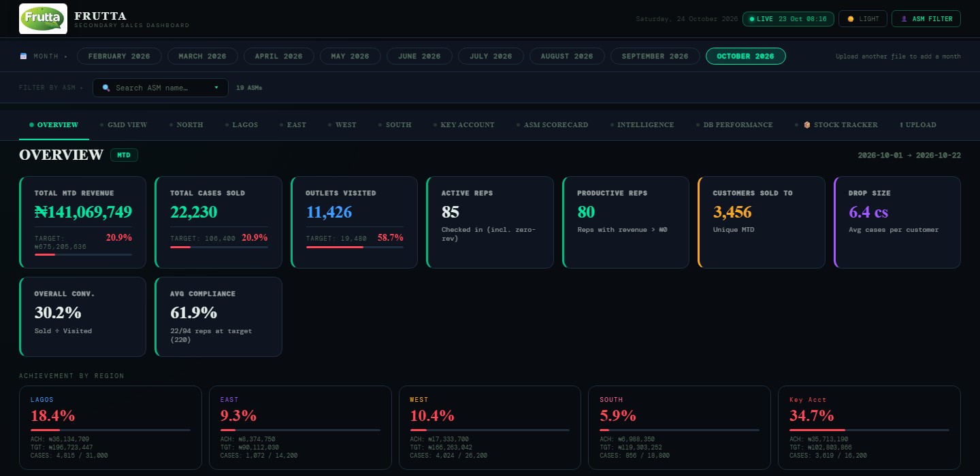Click the 22,230 cases sold value
This screenshot has height=476, width=980.
194,211
